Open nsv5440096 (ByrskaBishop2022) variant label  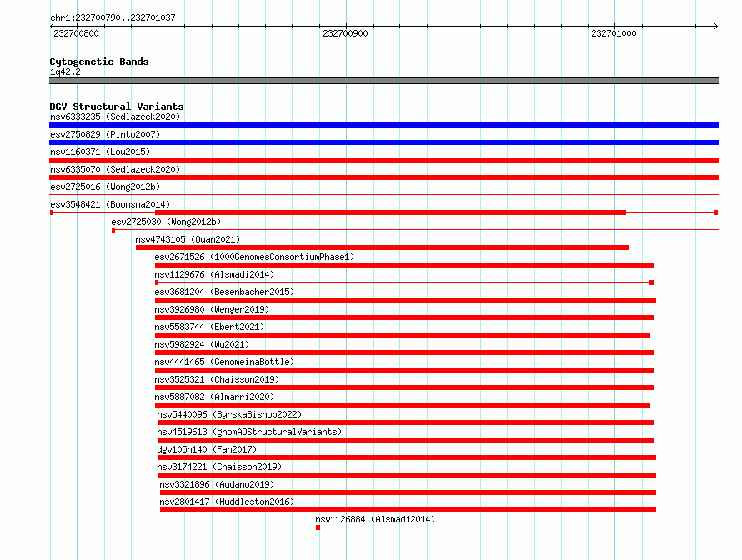pyautogui.click(x=229, y=414)
